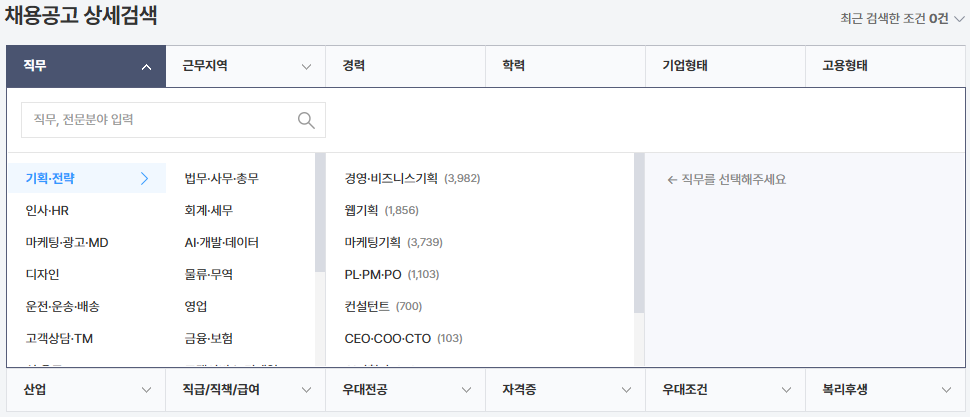Expand the 직급/직책/급여 dropdown

[x=306, y=390]
